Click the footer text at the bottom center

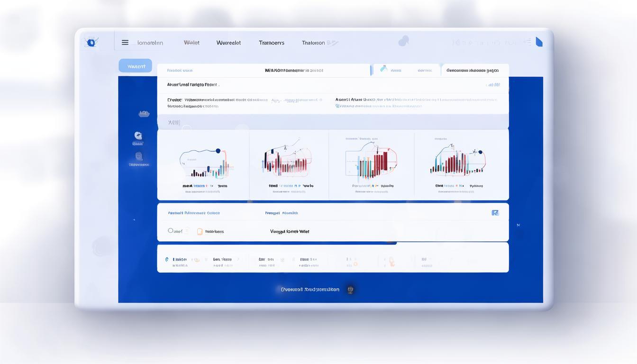[x=310, y=290]
